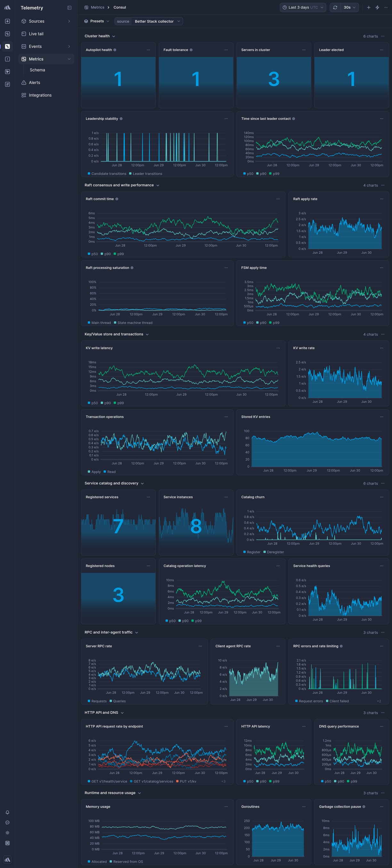Image resolution: width=392 pixels, height=868 pixels.
Task: Open the Better Stack collector source dropdown
Action: coord(157,21)
